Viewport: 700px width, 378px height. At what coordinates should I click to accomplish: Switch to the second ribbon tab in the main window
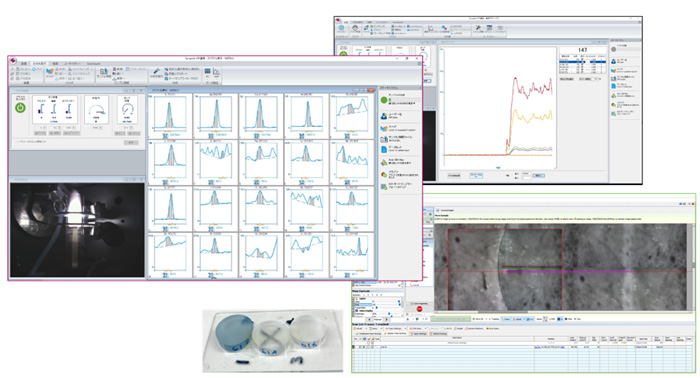40,64
